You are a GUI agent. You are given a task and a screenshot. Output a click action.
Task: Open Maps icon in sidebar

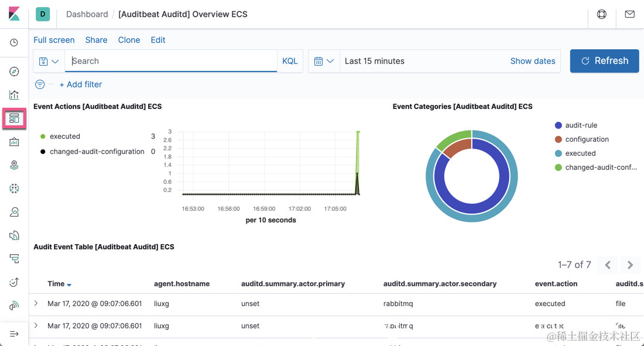[14, 165]
